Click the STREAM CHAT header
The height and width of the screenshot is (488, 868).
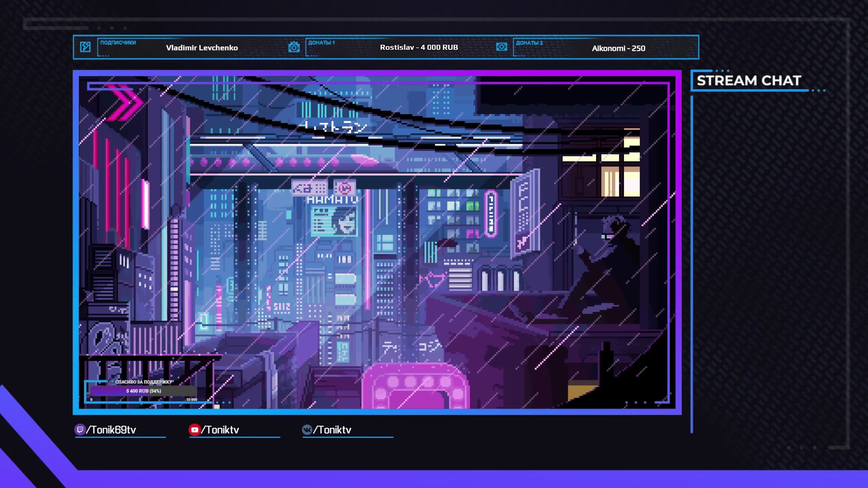[749, 81]
